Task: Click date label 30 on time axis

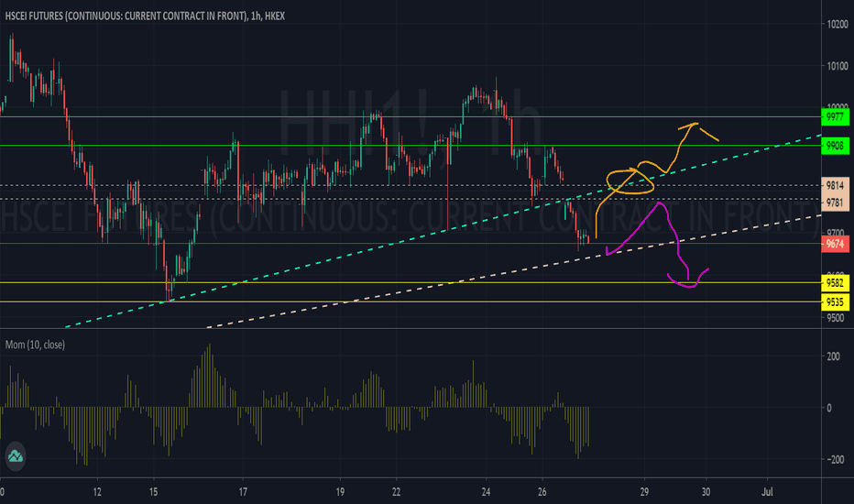Action: (x=706, y=492)
